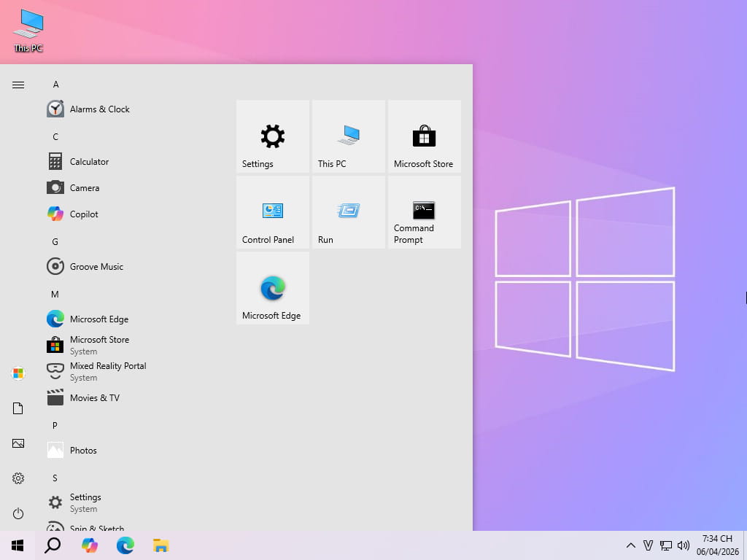Click the letter M group header
Image resolution: width=747 pixels, height=560 pixels.
point(55,294)
